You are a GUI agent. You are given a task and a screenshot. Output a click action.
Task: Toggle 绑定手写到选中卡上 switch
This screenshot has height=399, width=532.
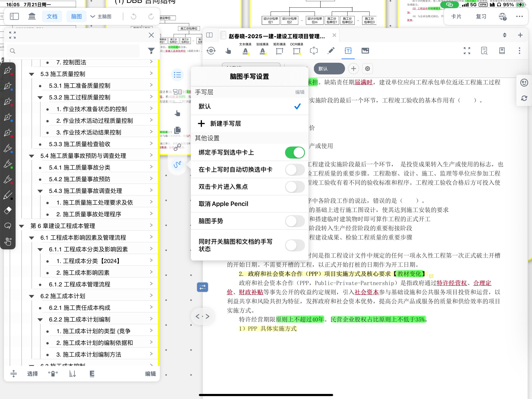(x=295, y=153)
